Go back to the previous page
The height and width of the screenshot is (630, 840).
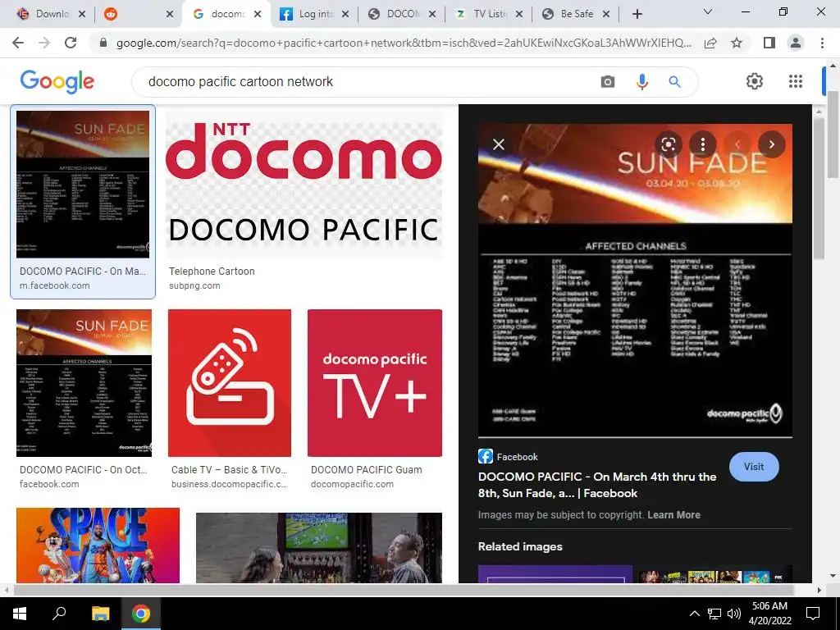(x=18, y=43)
